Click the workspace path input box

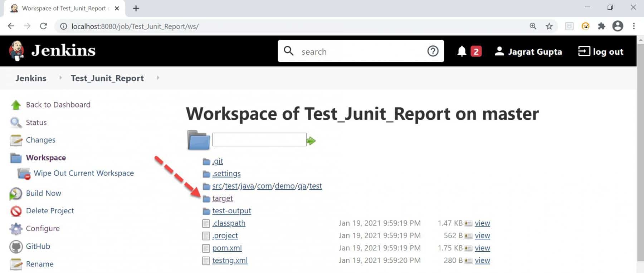pyautogui.click(x=259, y=139)
